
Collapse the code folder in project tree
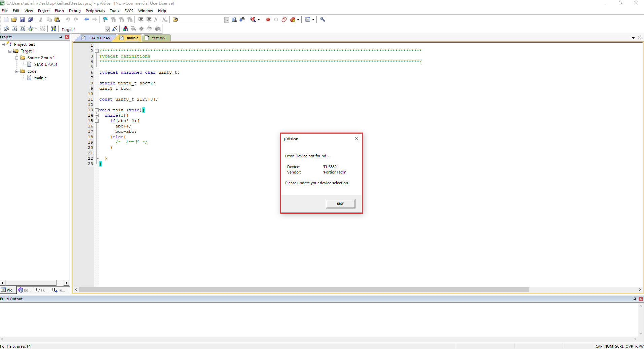point(16,71)
